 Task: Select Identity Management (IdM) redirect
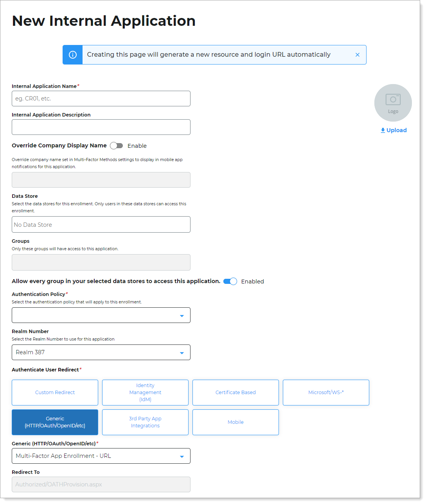145,392
